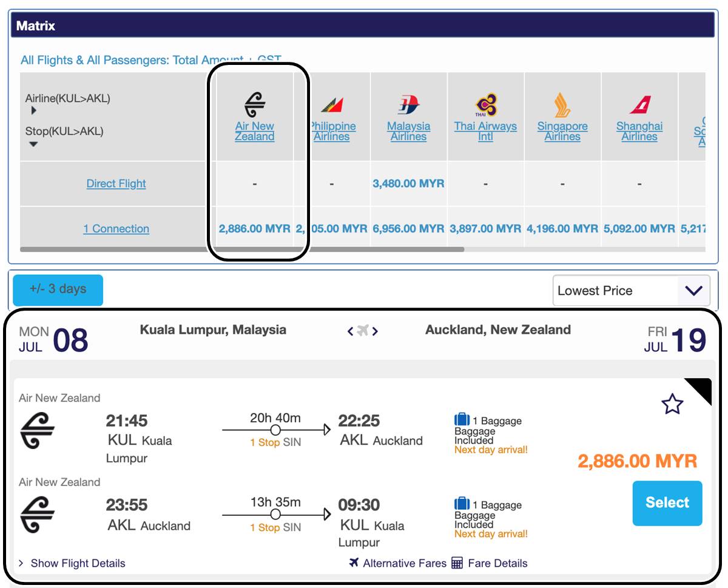Click the FRI JUL 19 return date
Viewport: 728px width, 588px height.
[675, 340]
